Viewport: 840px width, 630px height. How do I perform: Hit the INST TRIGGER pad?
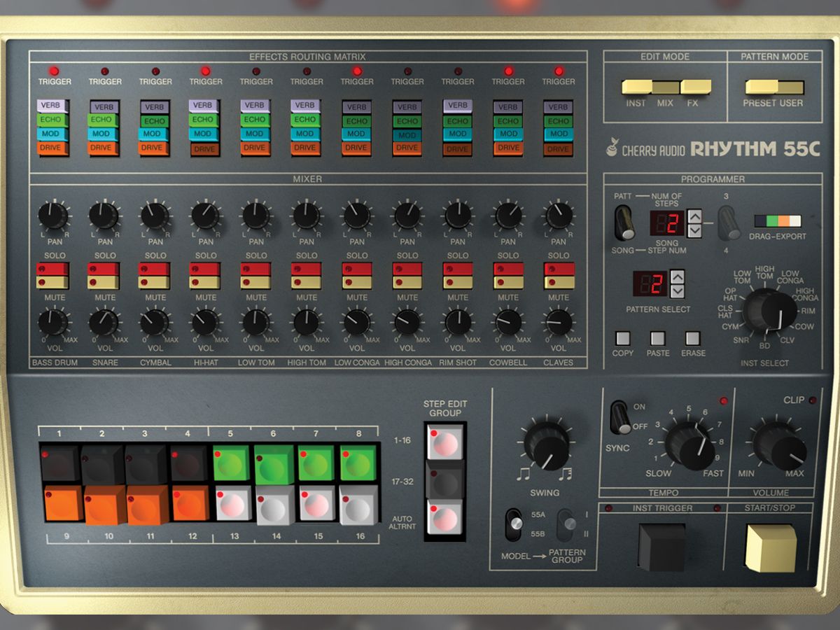661,546
